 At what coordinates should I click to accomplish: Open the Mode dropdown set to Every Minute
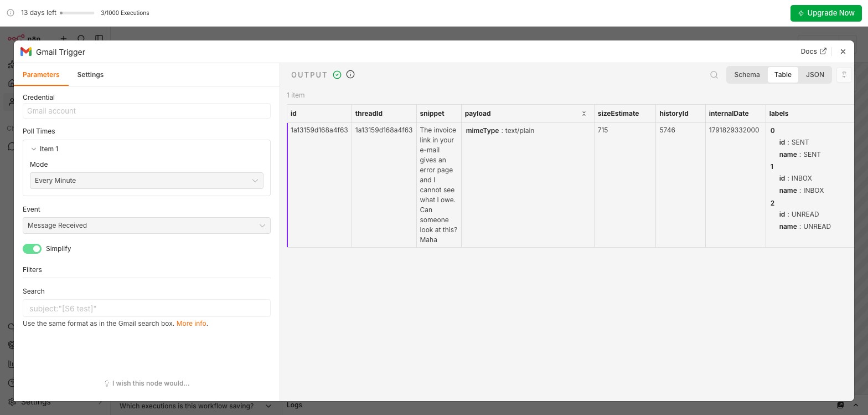(147, 181)
